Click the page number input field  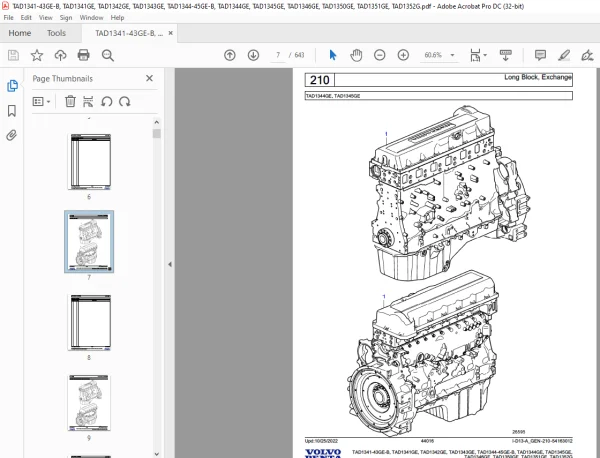[278, 55]
